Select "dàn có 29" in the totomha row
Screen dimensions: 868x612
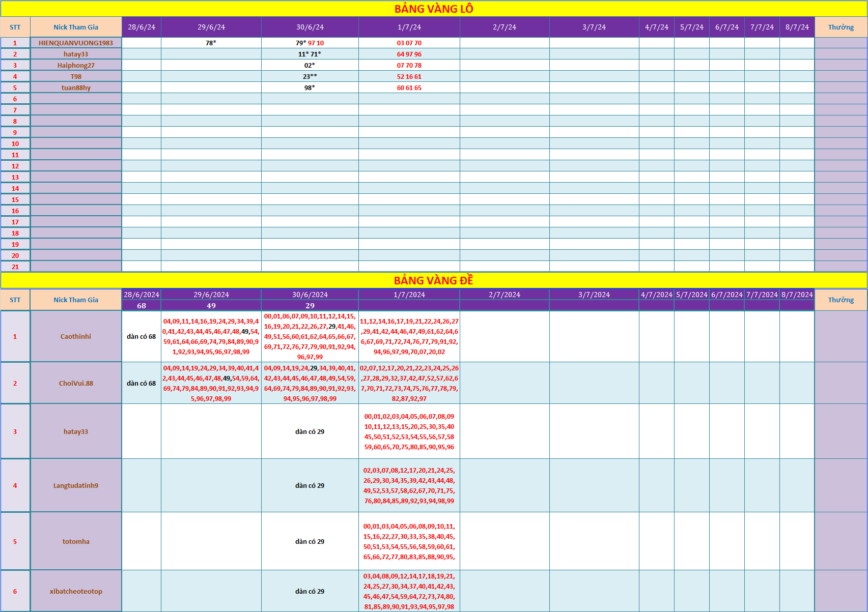pos(310,541)
